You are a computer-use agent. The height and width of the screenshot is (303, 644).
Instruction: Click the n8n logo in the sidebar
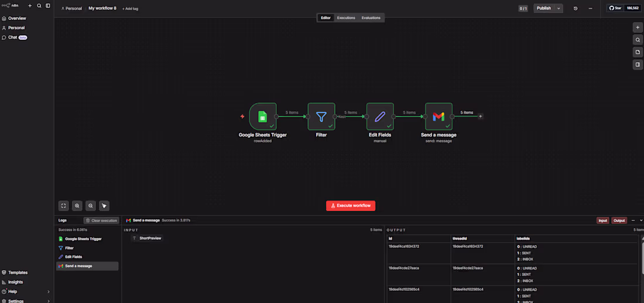10,6
